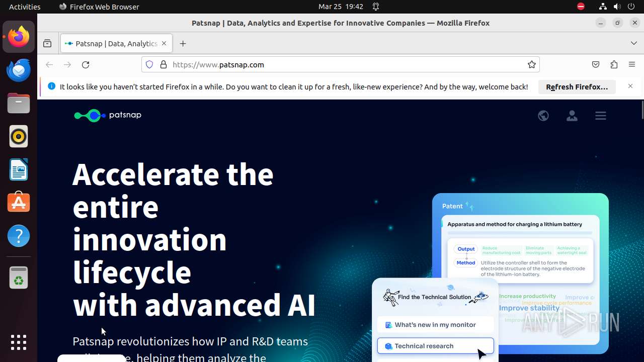
Task: Open Files manager from dock
Action: coord(19,103)
